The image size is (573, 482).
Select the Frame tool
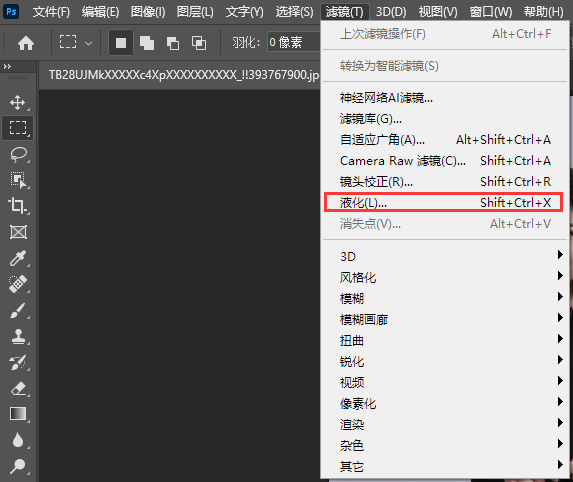[x=18, y=232]
